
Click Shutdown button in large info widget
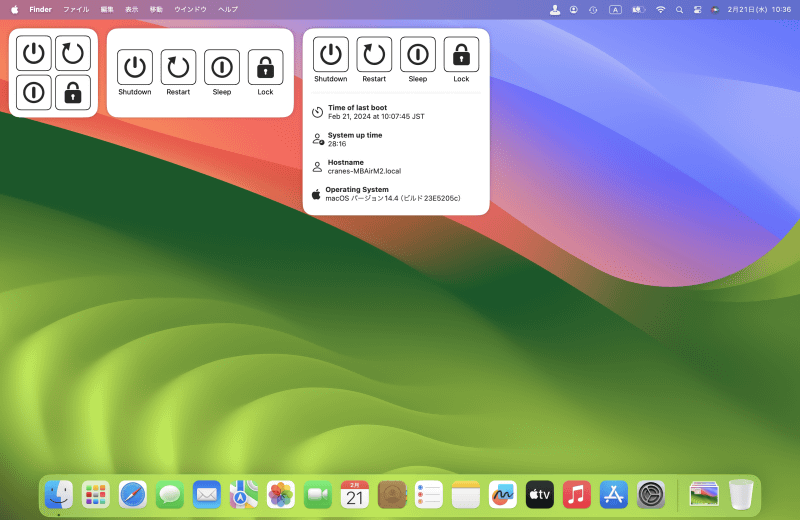click(x=331, y=54)
